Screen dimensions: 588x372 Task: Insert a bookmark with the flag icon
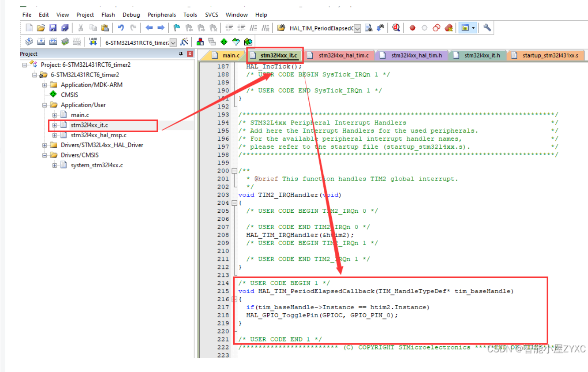pyautogui.click(x=177, y=28)
